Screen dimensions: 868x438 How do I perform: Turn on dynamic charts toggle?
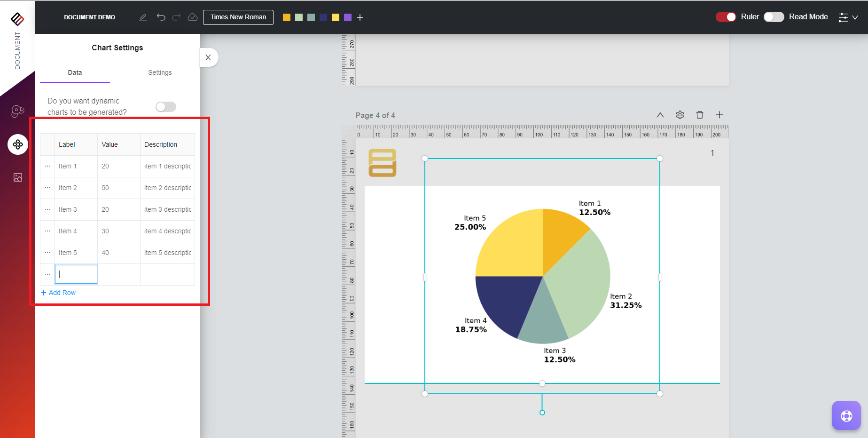coord(166,107)
